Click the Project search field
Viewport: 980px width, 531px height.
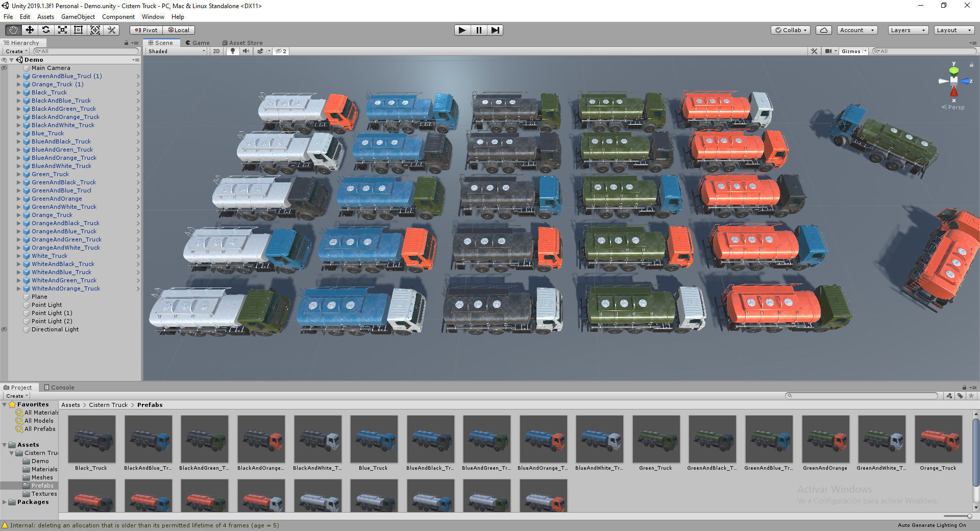tap(861, 396)
